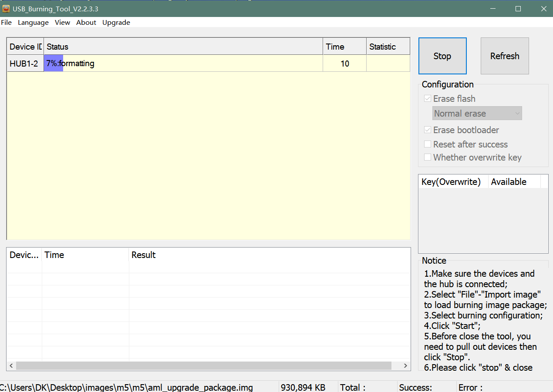Click the USB Burning Tool app icon
The image size is (553, 392).
6,9
